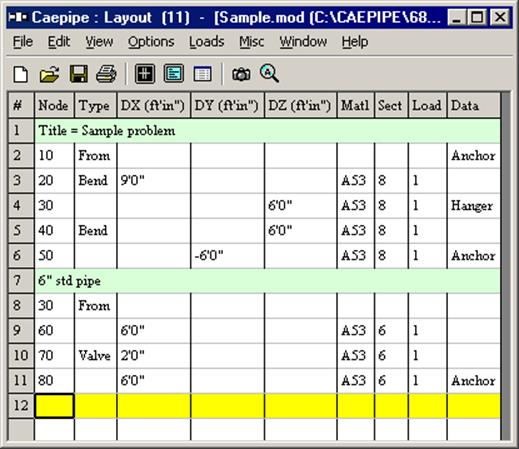The image size is (519, 449).
Task: Click the Data column header
Action: coord(474,105)
